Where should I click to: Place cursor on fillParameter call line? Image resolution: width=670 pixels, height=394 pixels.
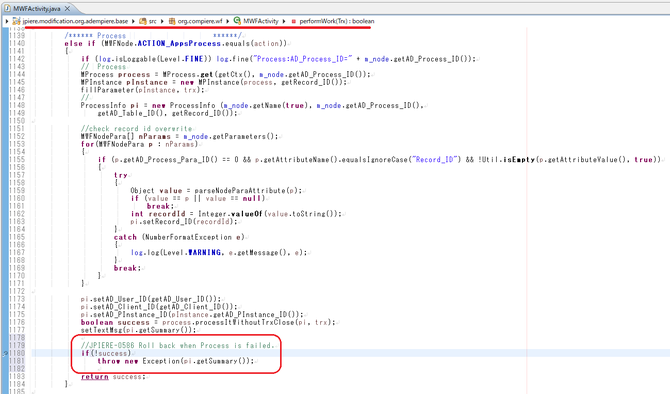(x=142, y=90)
